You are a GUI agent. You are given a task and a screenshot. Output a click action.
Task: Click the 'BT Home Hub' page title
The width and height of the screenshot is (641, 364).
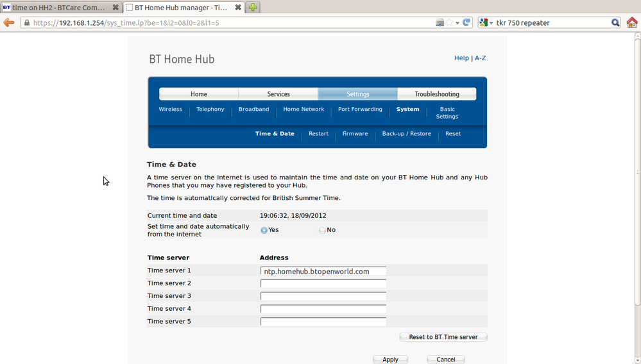(182, 59)
